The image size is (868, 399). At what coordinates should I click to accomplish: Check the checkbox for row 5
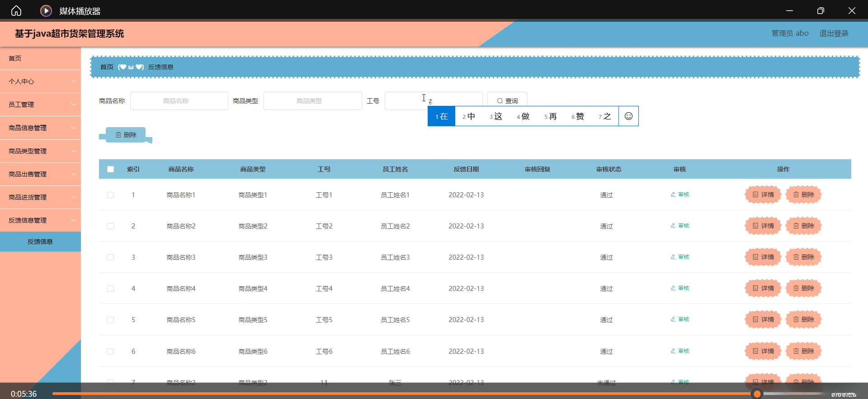pos(110,320)
